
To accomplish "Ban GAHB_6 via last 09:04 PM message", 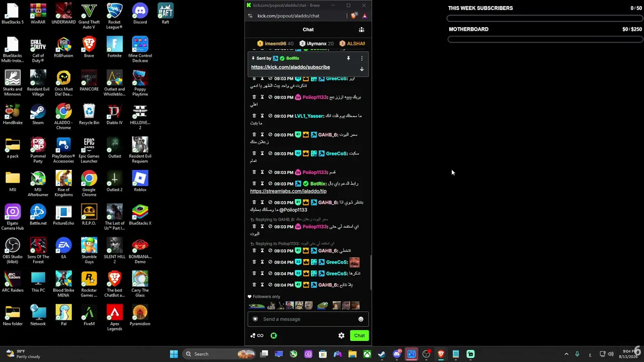I will (270, 285).
